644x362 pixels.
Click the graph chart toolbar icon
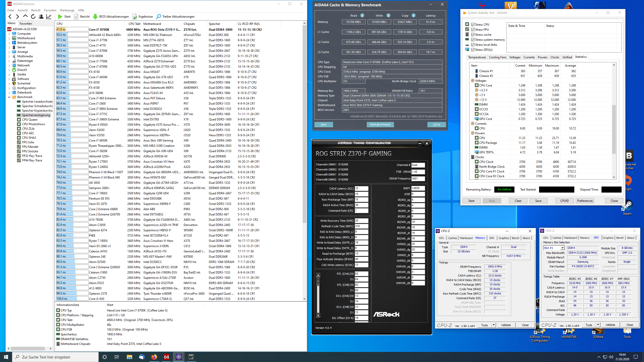[x=49, y=17]
